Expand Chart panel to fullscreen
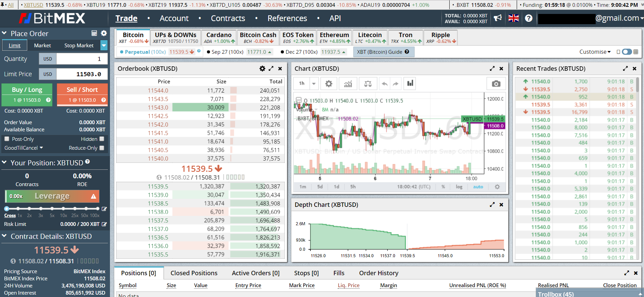The height and width of the screenshot is (297, 644). 492,68
